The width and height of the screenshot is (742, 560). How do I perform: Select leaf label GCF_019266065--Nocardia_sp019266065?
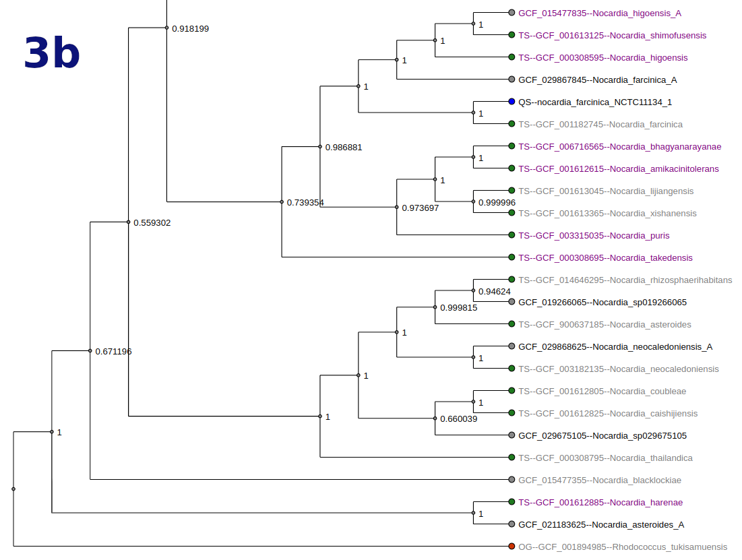[x=602, y=303]
